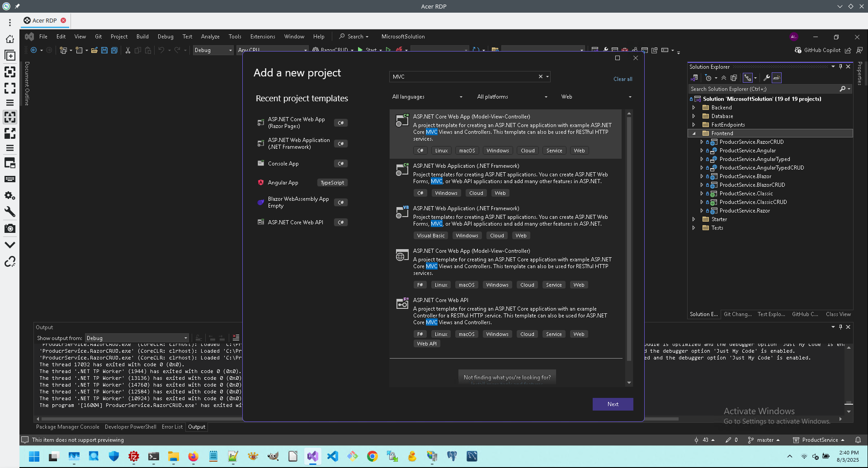Open the Debug configuration dropdown in toolbar

[x=213, y=50]
